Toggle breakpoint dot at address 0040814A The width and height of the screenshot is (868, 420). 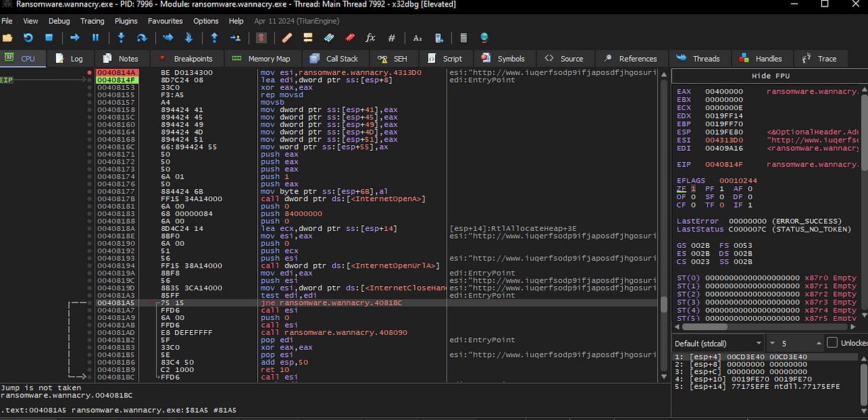click(89, 72)
